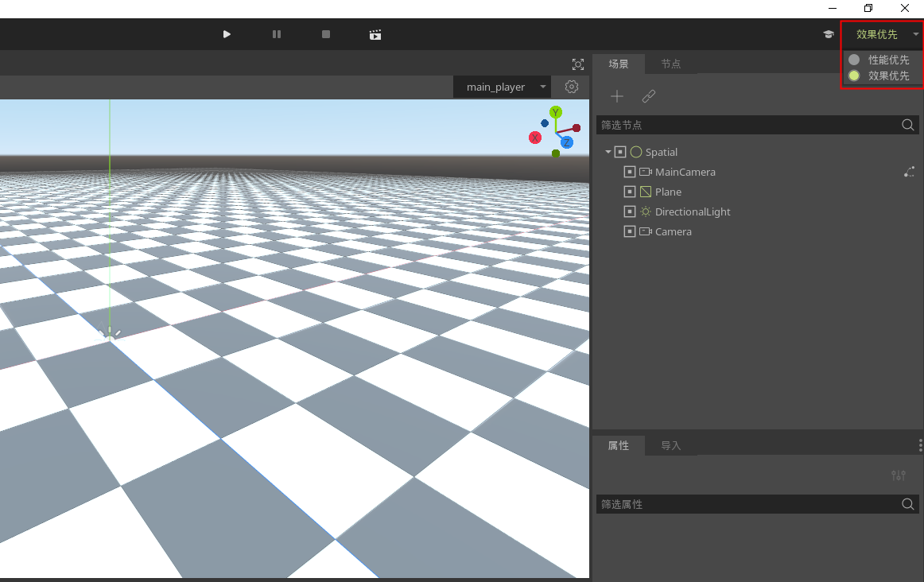Open viewport settings gear icon
Viewport: 924px width, 582px height.
point(572,87)
